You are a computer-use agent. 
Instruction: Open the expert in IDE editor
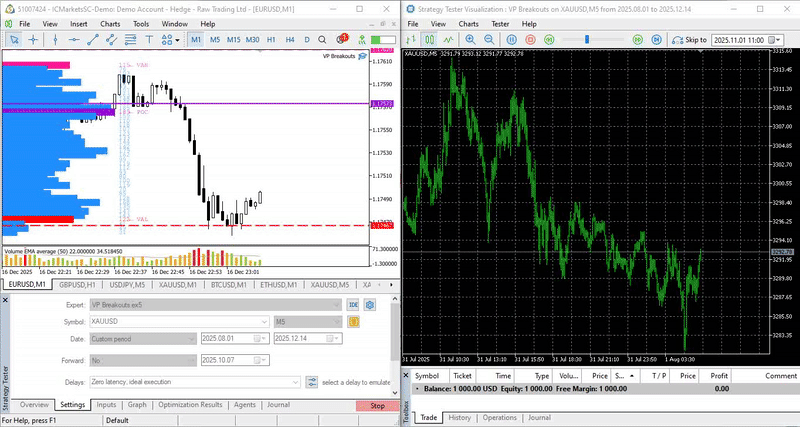pos(353,305)
